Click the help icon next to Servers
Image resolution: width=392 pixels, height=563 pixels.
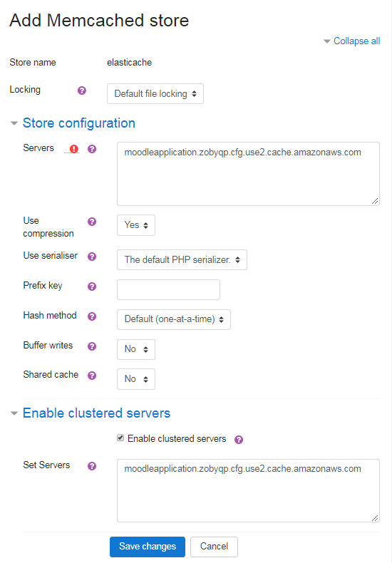tap(92, 149)
